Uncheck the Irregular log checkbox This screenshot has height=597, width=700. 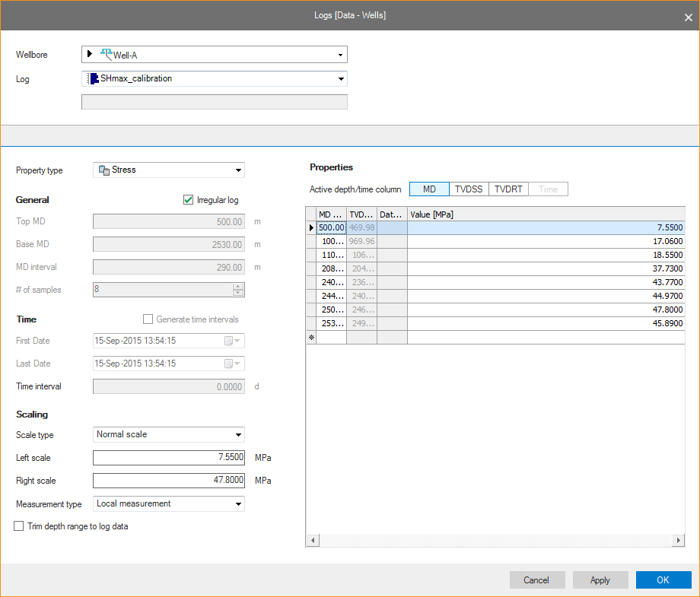click(189, 200)
